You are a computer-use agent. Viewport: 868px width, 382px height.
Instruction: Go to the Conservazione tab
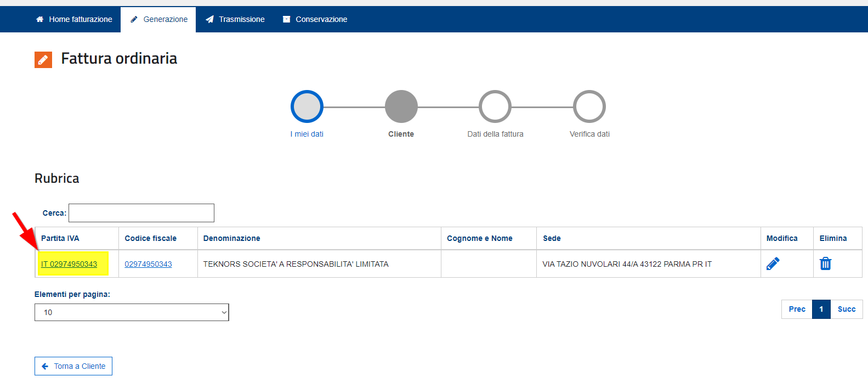pos(315,19)
